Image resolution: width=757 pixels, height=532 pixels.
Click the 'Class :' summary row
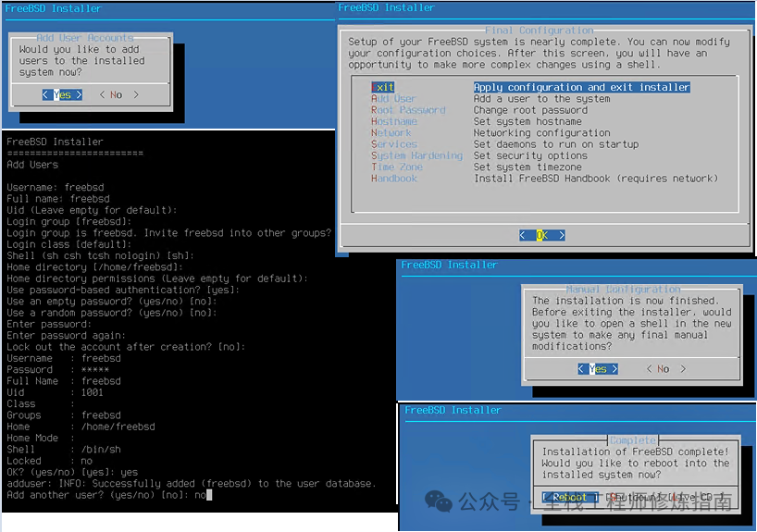[x=40, y=404]
